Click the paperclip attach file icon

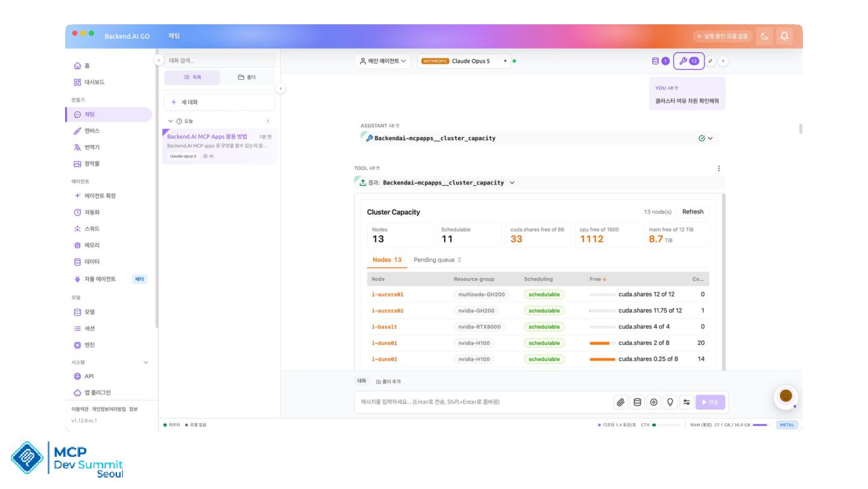coord(620,402)
